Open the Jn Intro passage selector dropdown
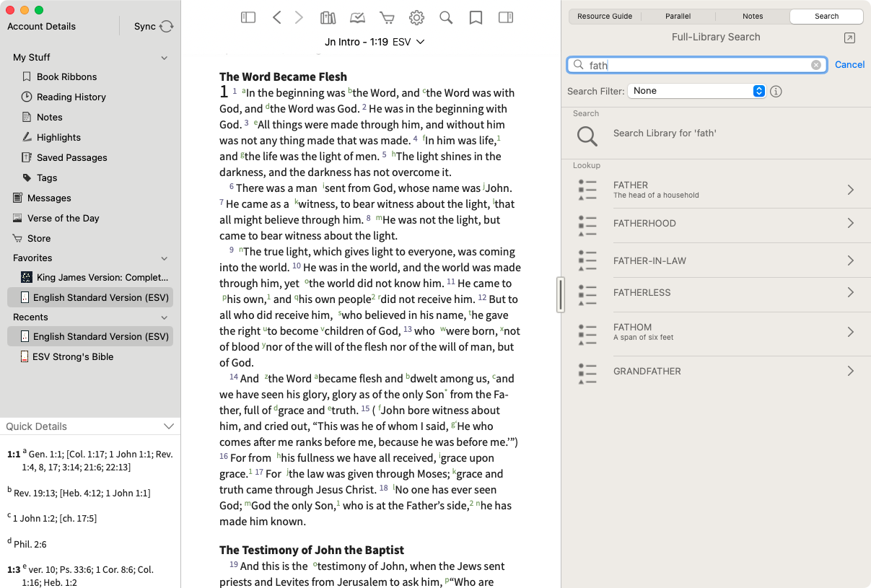This screenshot has height=588, width=871. (x=375, y=42)
